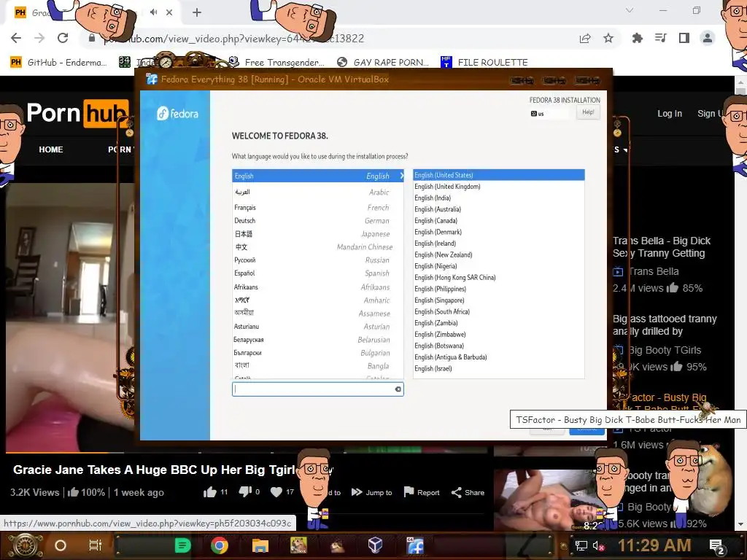
Task: Open the media controls toolbar icon
Action: pos(661,38)
